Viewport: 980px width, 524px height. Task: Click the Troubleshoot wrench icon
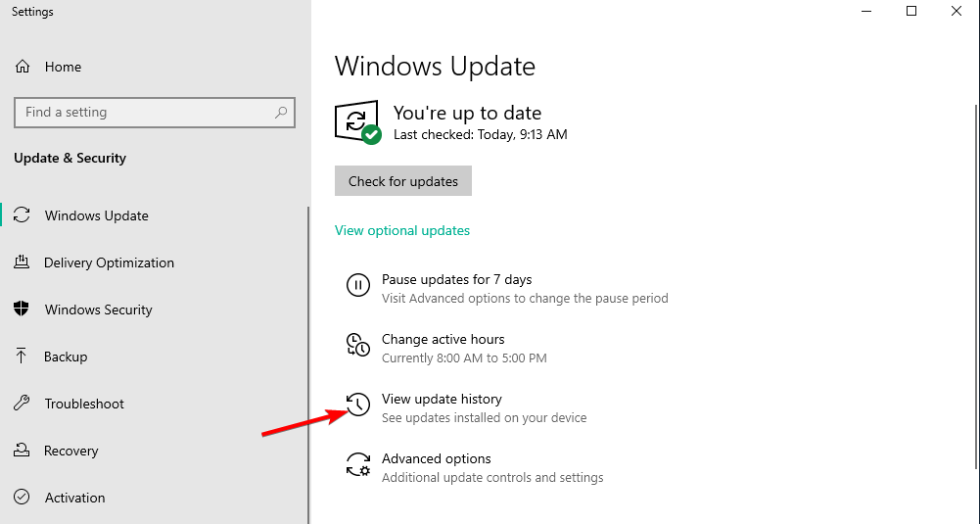[x=22, y=404]
